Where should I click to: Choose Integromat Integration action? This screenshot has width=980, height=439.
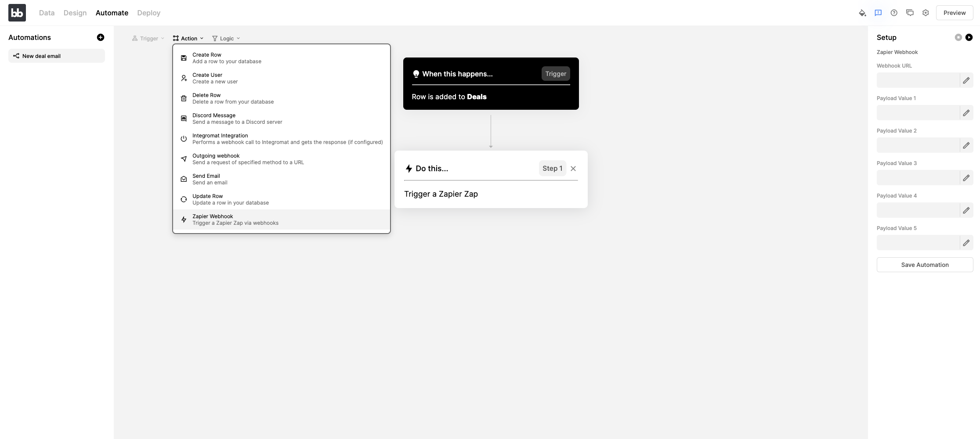point(282,139)
